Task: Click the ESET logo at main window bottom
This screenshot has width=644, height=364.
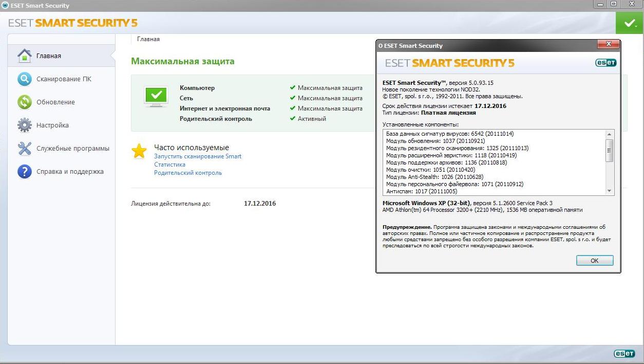Action: point(624,354)
